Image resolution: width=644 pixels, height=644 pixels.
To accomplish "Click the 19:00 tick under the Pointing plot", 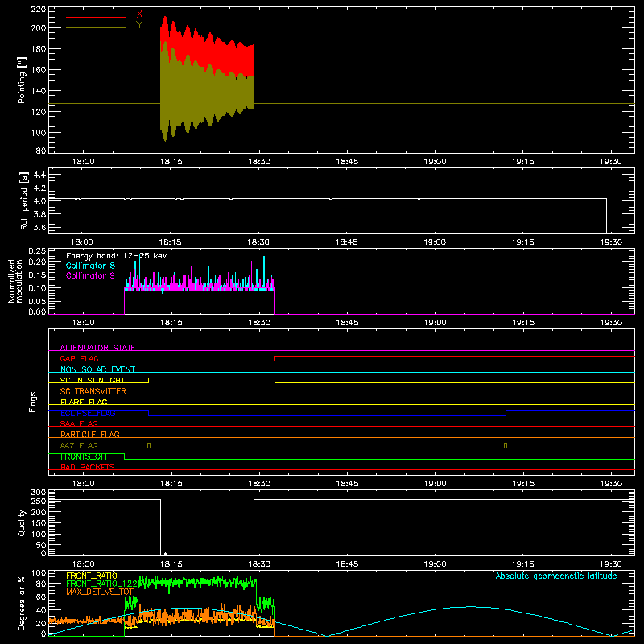I will [x=435, y=162].
